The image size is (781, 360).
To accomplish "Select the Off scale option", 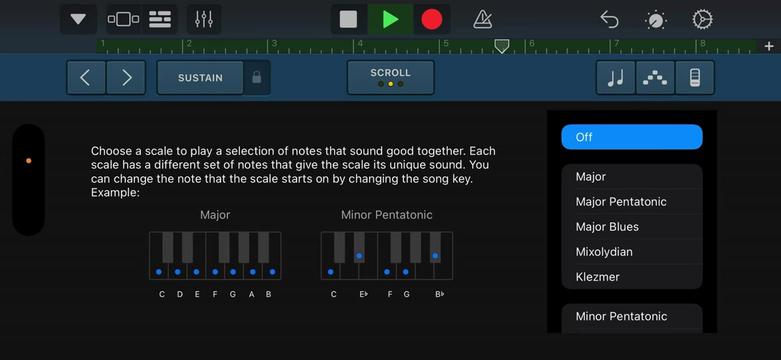I will point(632,137).
